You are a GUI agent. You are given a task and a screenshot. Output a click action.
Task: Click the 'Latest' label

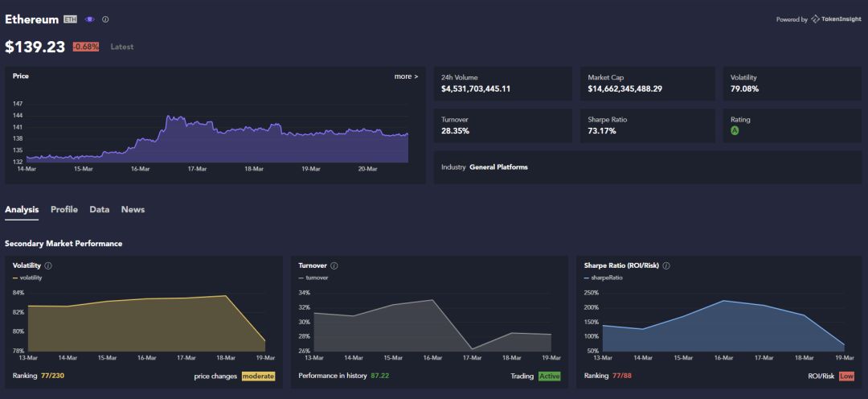coord(122,47)
